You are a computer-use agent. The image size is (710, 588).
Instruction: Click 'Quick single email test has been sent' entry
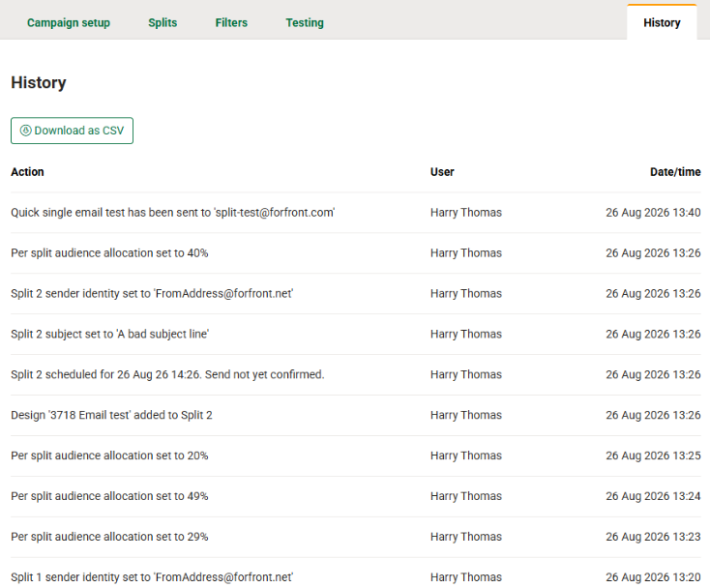tap(173, 213)
